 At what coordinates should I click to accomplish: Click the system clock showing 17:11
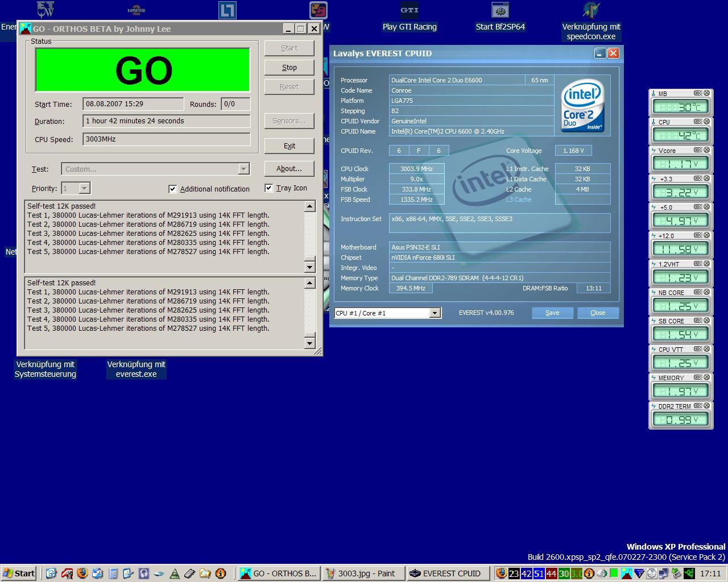pyautogui.click(x=710, y=573)
